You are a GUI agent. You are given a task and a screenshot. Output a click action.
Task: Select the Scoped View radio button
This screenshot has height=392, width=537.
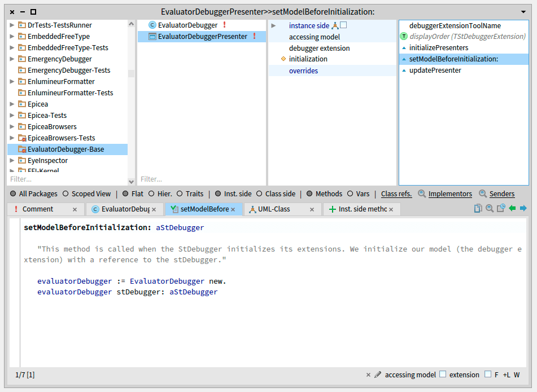coord(66,193)
